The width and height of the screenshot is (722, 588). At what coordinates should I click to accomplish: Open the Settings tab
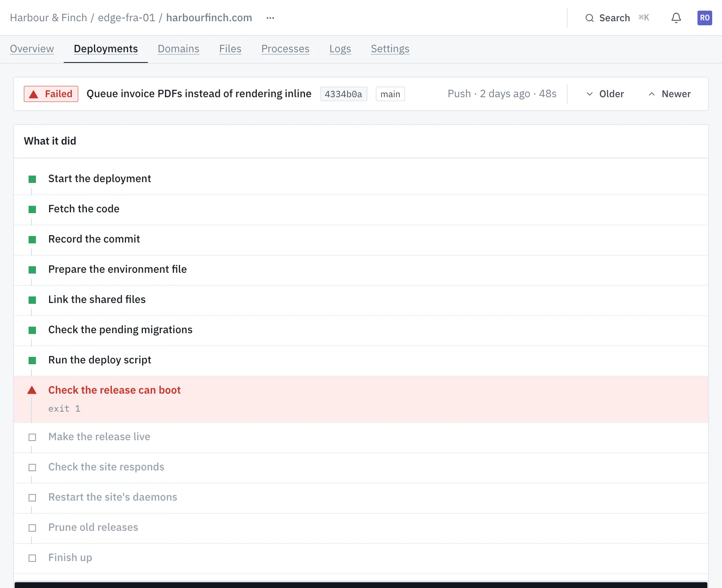point(390,49)
